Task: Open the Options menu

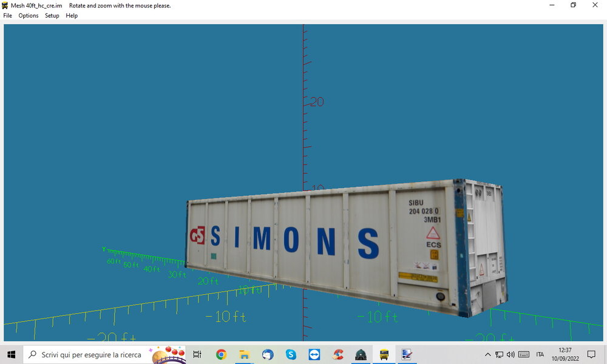Action: point(29,16)
